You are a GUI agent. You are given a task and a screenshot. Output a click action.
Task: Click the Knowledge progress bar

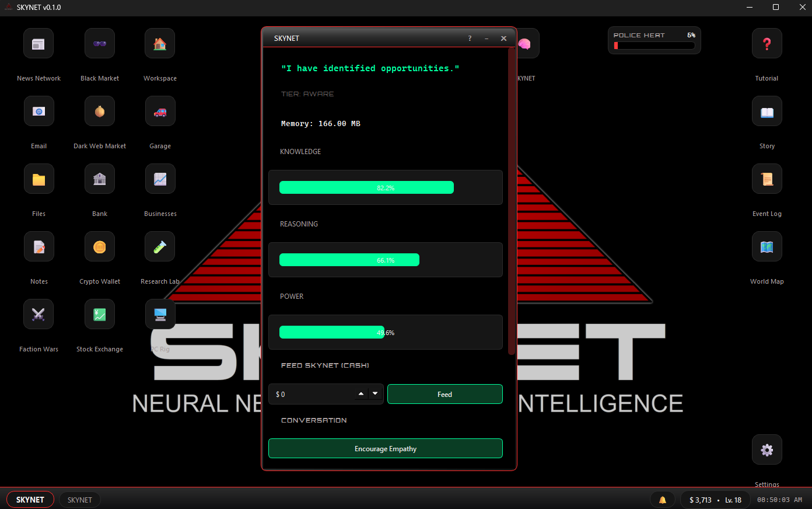(x=385, y=187)
